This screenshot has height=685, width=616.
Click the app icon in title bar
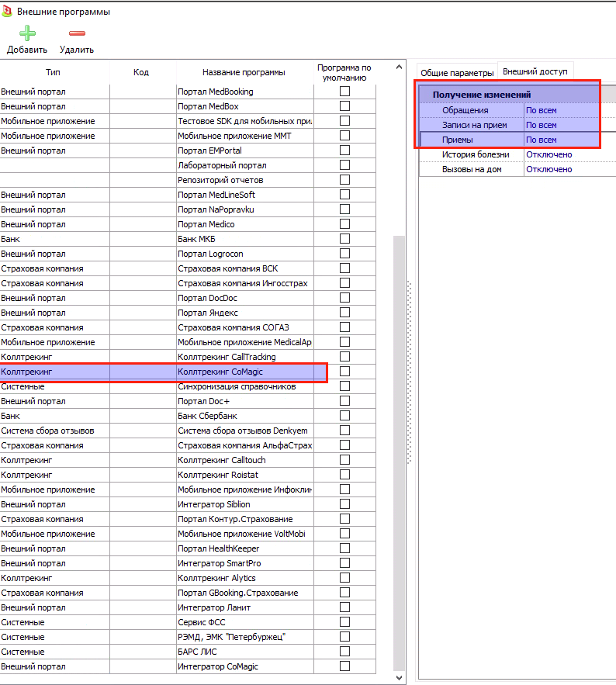point(7,12)
